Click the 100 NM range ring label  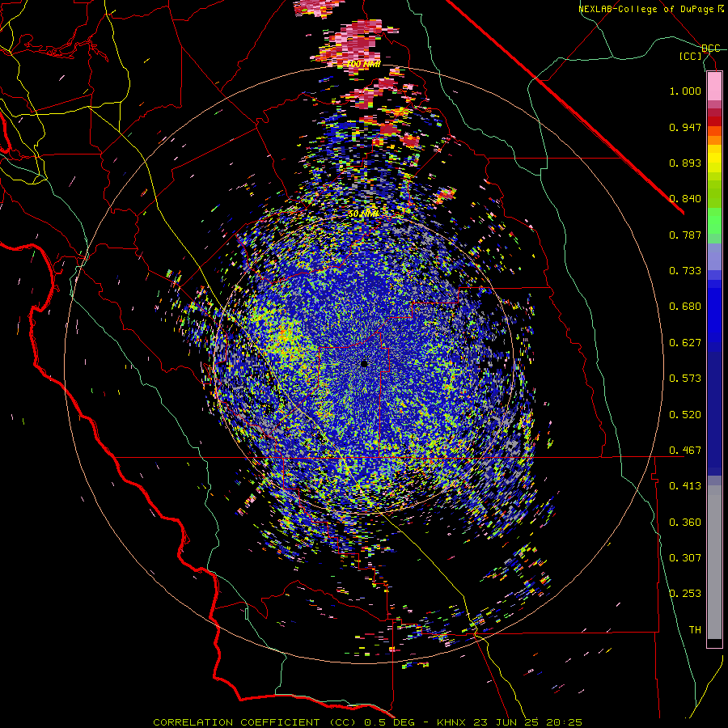coord(363,64)
